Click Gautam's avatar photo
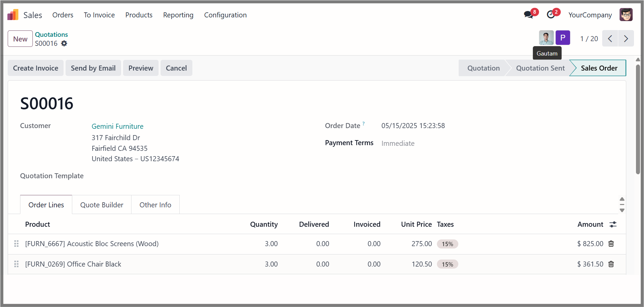 (x=546, y=38)
